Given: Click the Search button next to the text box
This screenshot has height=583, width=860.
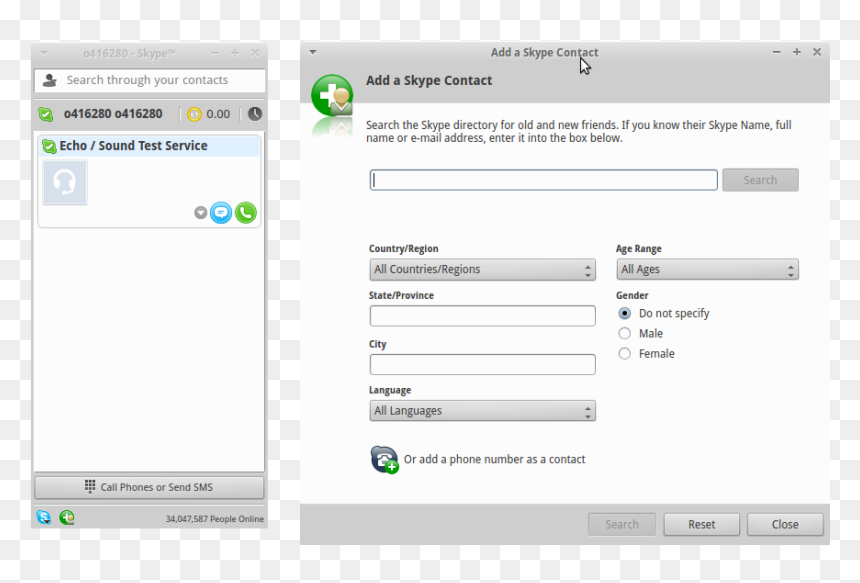Looking at the screenshot, I should tap(760, 180).
